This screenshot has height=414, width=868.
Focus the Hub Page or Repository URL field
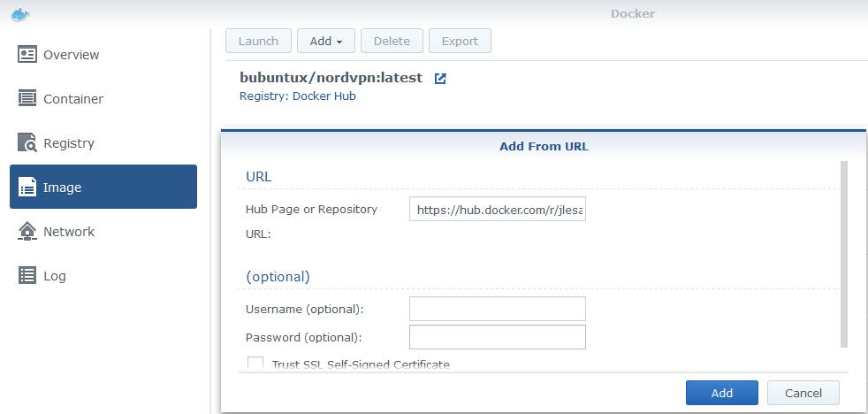[497, 209]
